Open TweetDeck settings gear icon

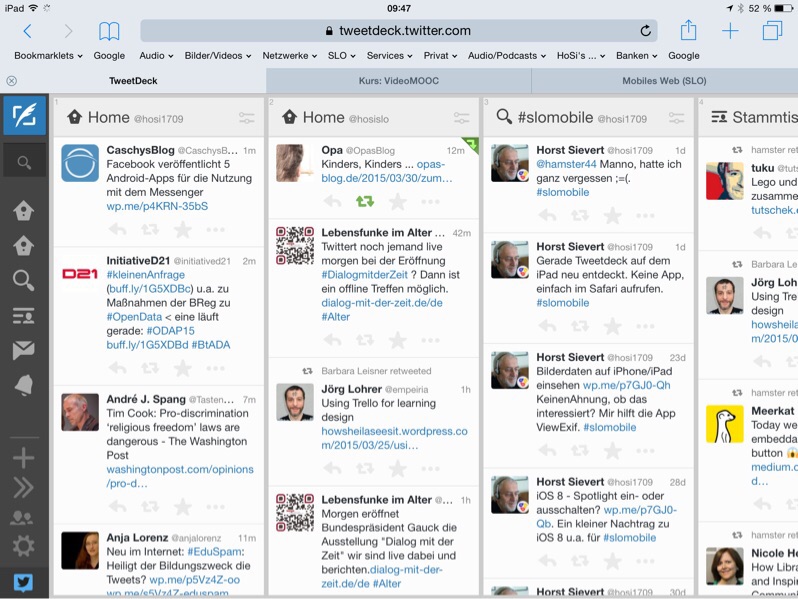23,546
